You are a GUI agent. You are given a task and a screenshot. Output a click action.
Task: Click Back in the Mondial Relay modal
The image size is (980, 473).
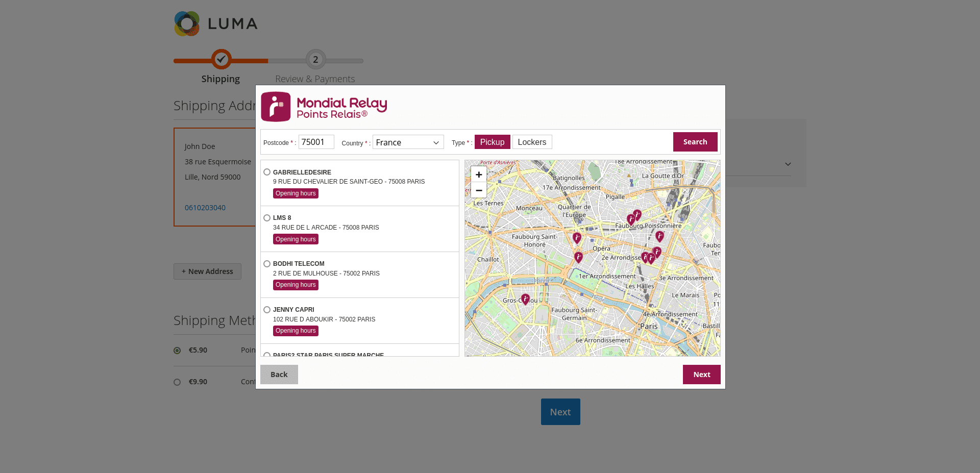coord(279,374)
